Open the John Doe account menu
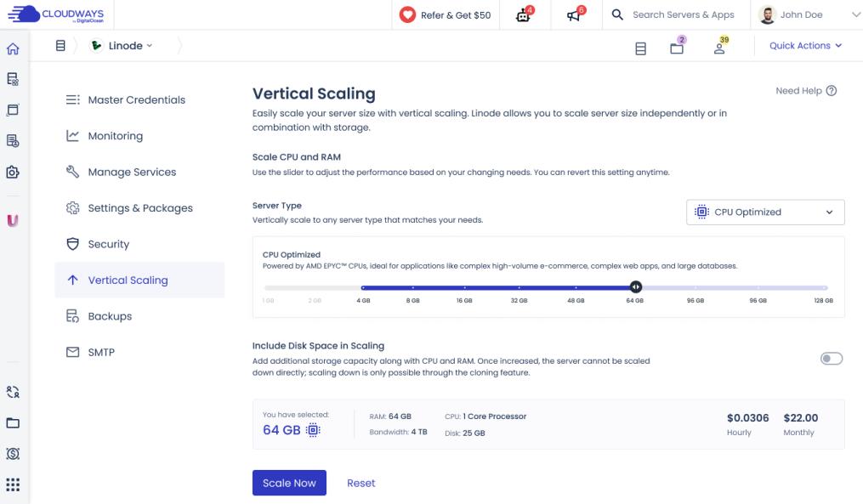The width and height of the screenshot is (863, 504). tap(809, 15)
